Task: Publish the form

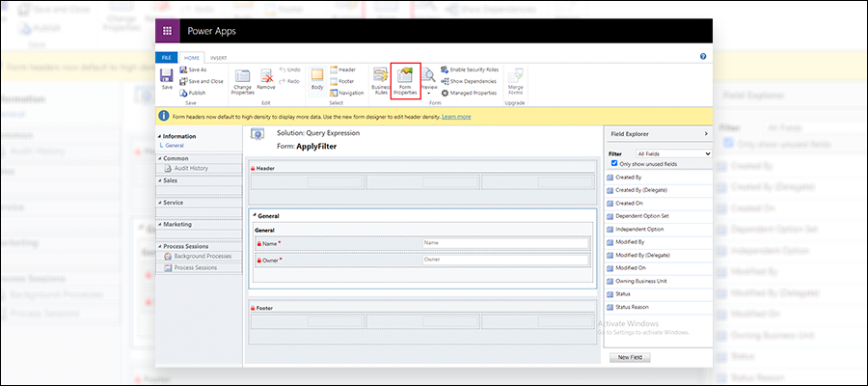Action: (193, 93)
